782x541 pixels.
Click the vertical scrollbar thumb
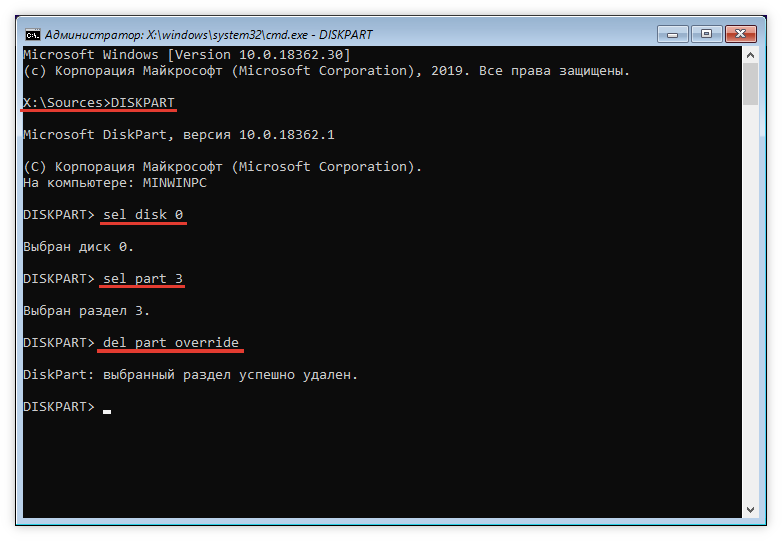tap(750, 84)
